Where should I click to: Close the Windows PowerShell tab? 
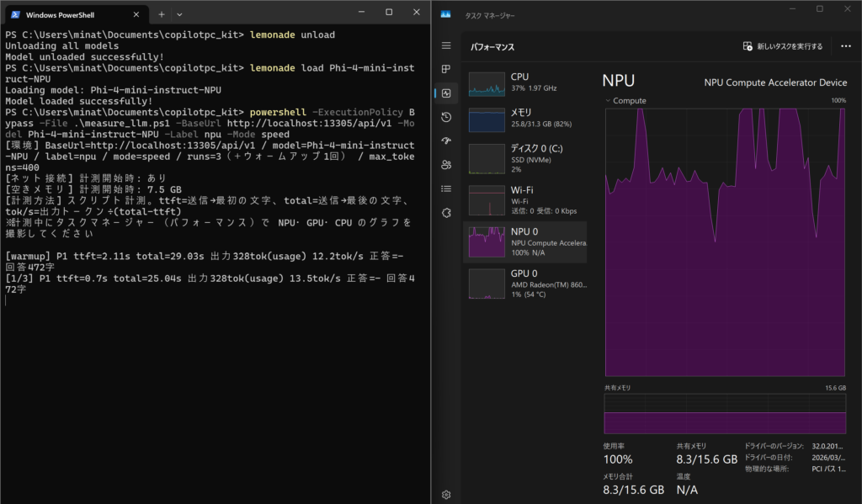pos(136,15)
